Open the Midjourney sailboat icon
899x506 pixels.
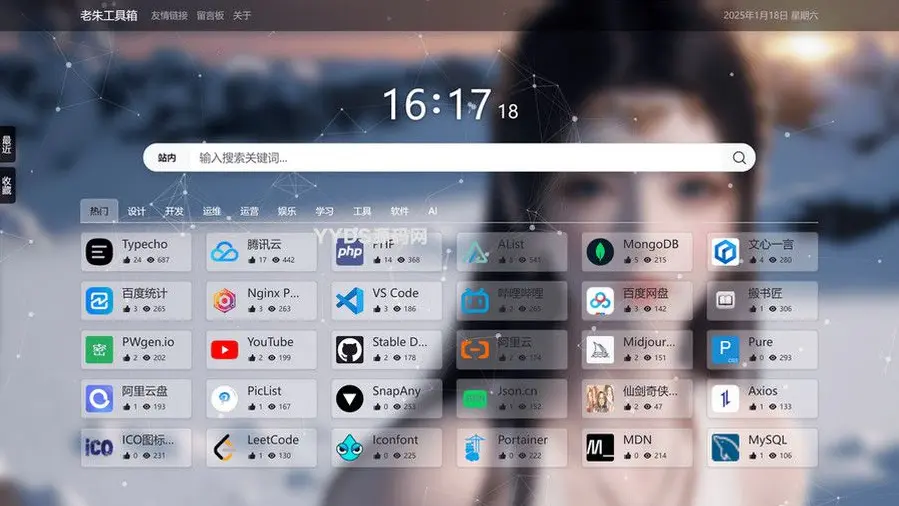600,350
